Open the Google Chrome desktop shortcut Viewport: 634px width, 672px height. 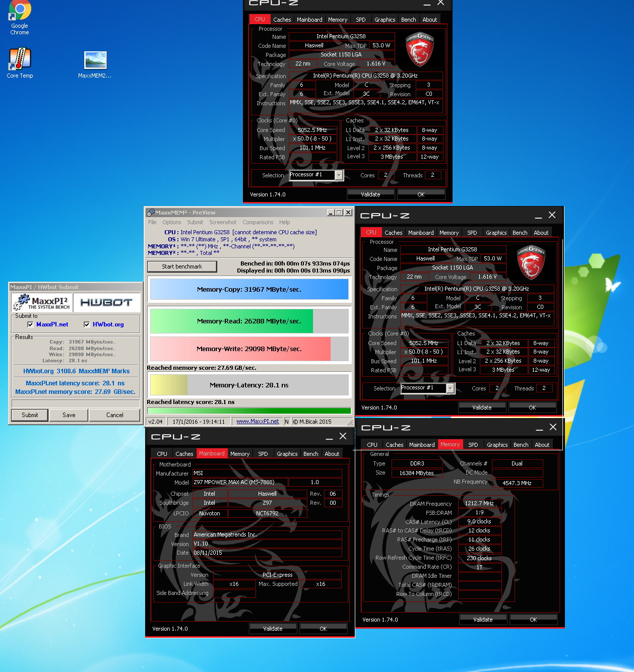pyautogui.click(x=20, y=18)
